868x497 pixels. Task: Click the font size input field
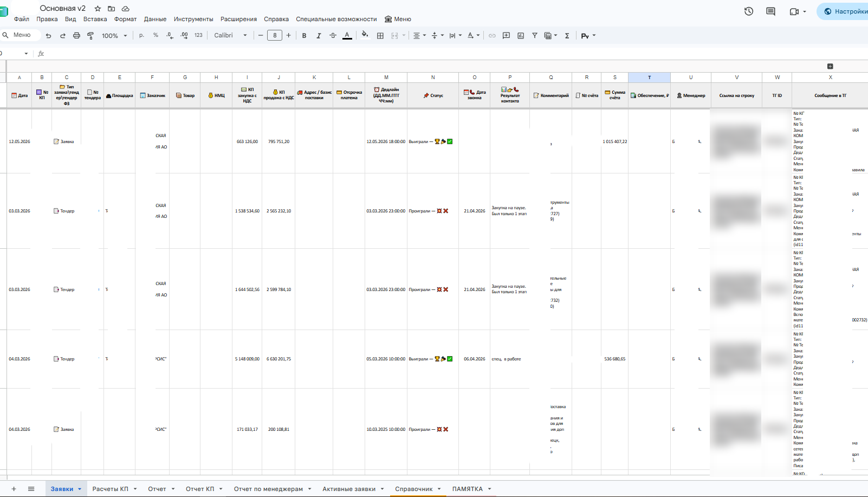[x=275, y=35]
